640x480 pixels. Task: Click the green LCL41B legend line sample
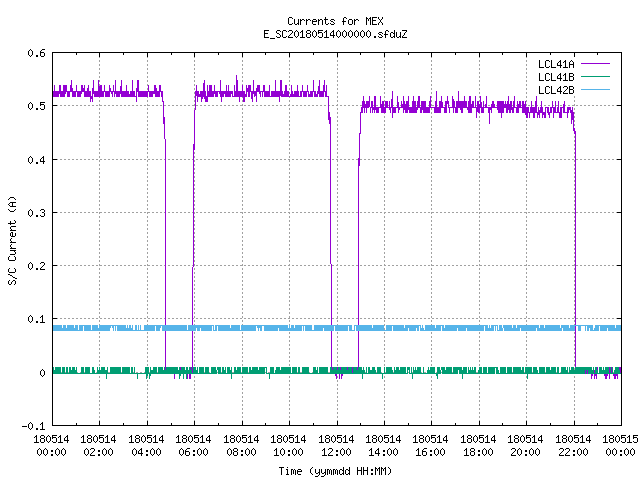[x=595, y=77]
